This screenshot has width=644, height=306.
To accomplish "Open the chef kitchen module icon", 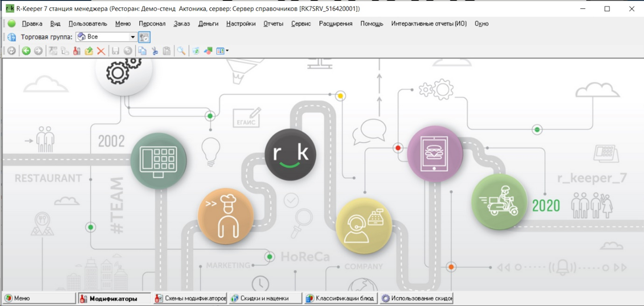I will [x=226, y=216].
